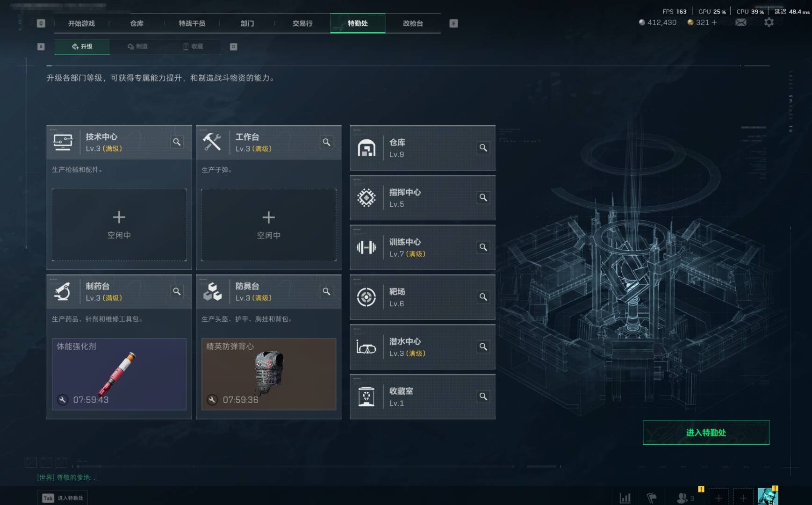Open 体能强化剂 production item
The height and width of the screenshot is (505, 812).
click(x=119, y=374)
